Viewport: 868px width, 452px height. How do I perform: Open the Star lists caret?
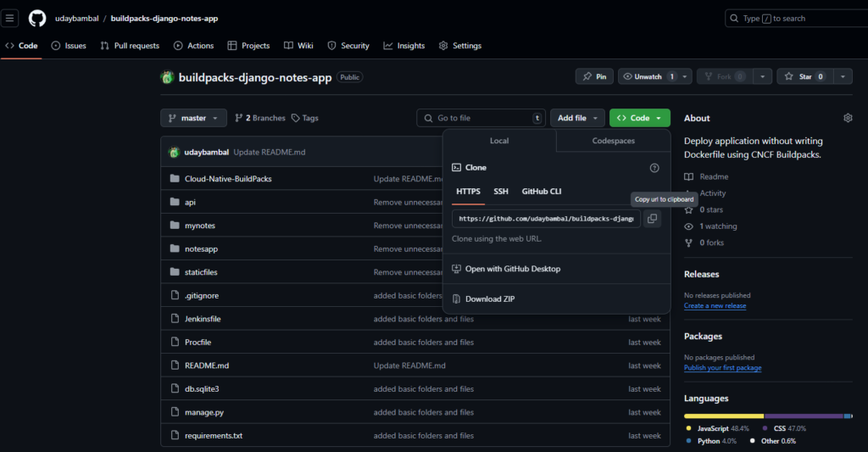843,76
